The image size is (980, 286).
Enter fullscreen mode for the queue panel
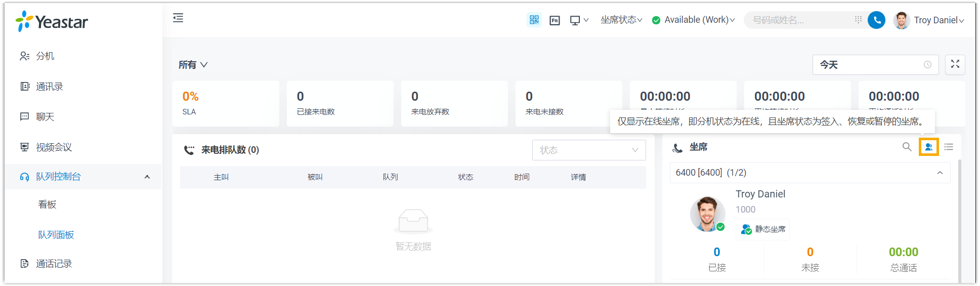coord(955,64)
